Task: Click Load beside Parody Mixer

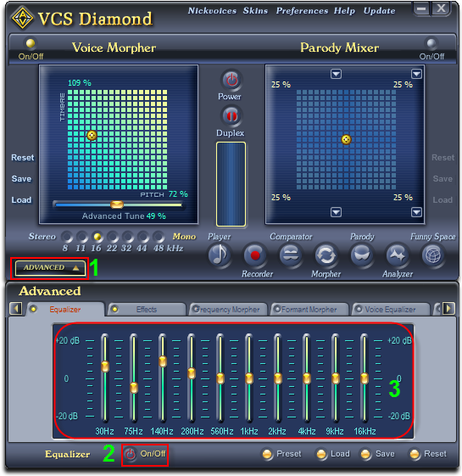Action: 443,200
